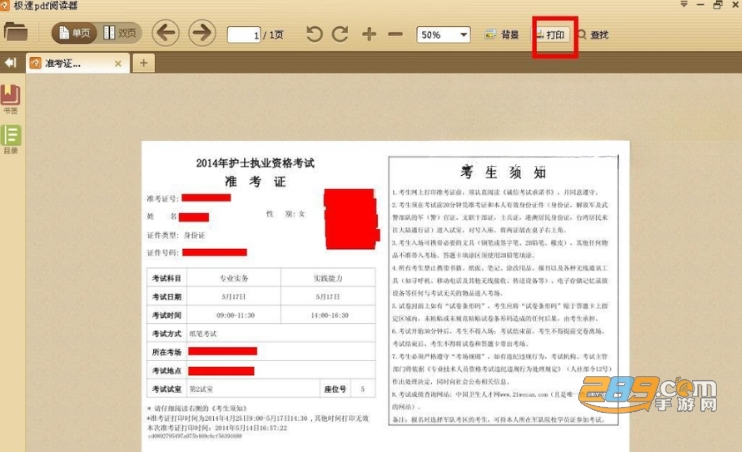Open the bookmarks (书签) panel
The height and width of the screenshot is (452, 742).
pos(10,98)
